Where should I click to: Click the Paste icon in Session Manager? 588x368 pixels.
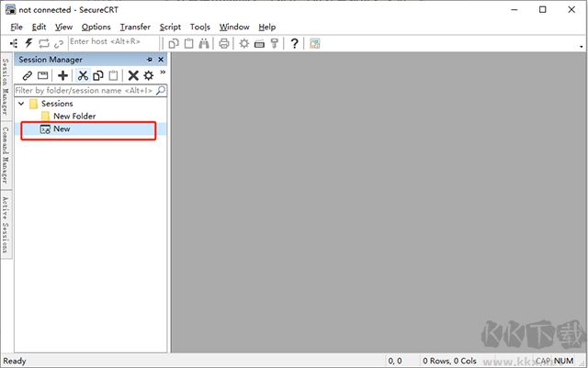tap(113, 75)
